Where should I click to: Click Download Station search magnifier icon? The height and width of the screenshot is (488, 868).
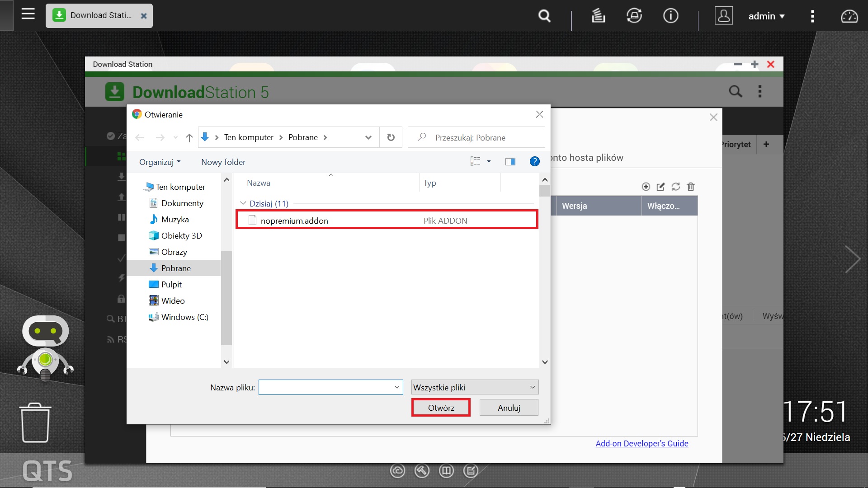(x=736, y=91)
